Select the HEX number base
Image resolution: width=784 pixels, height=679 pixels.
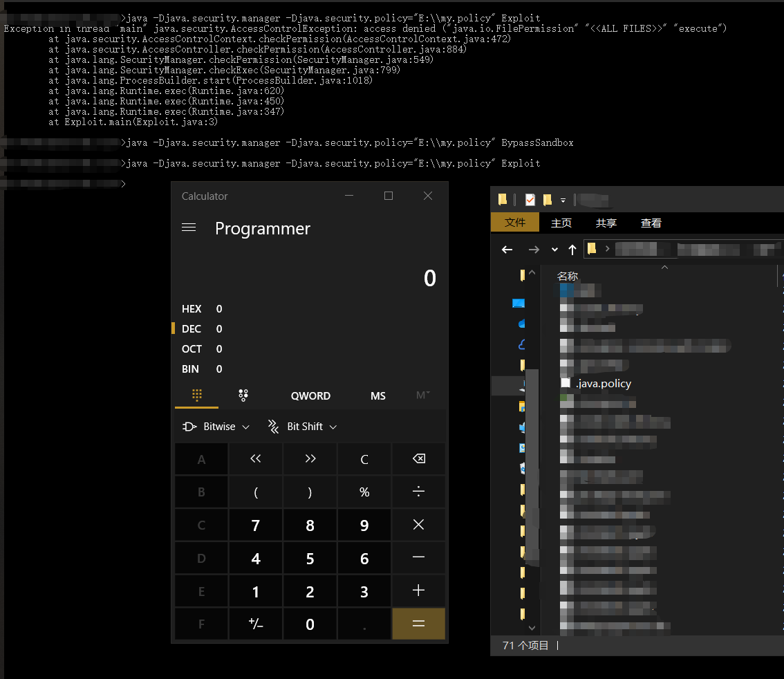click(x=192, y=309)
